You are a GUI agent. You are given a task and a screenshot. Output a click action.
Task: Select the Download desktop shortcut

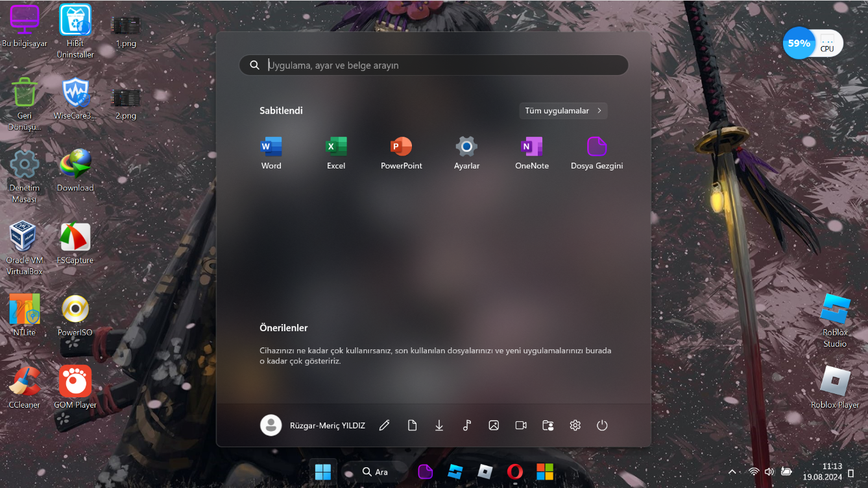(x=75, y=170)
